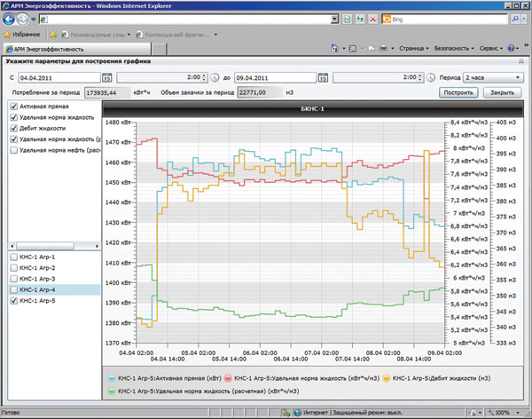532x419 pixels.
Task: Click scrollbar left arrow in parameter list
Action: (12, 246)
